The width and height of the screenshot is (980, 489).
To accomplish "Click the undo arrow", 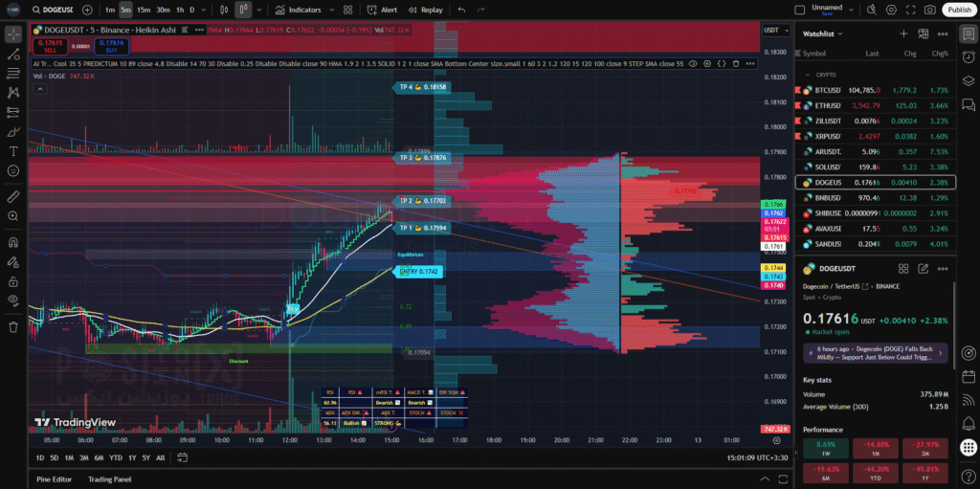I will 461,10.
